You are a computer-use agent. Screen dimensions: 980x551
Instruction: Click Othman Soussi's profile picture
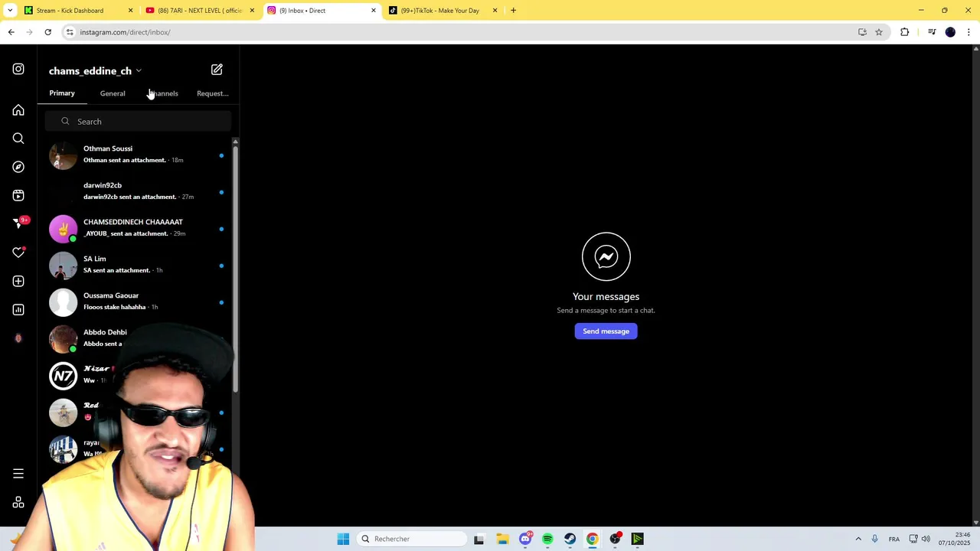[x=63, y=155]
